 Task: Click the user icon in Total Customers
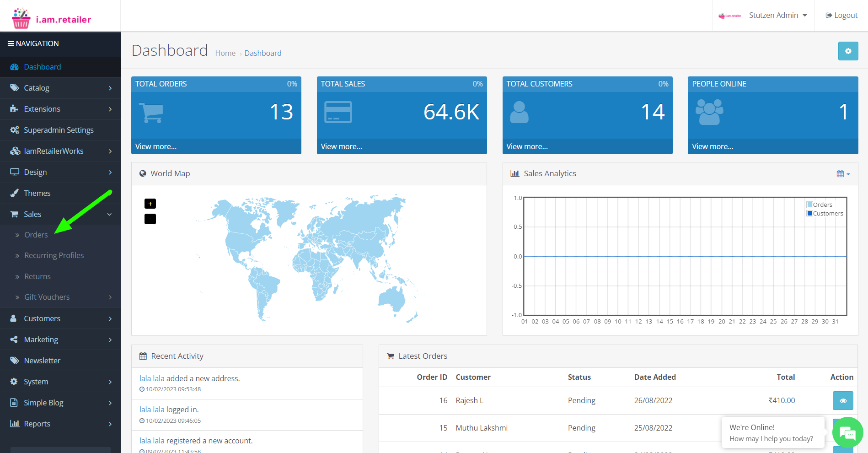click(519, 112)
